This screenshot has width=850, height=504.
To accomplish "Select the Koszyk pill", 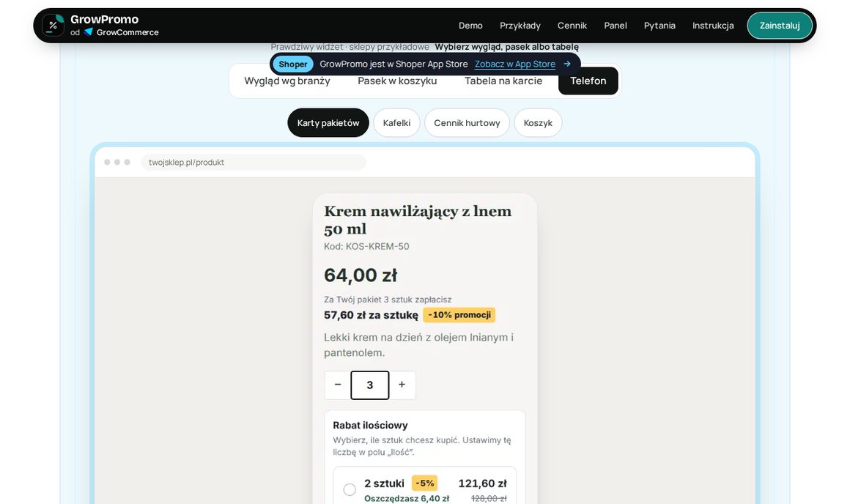I will pyautogui.click(x=538, y=123).
